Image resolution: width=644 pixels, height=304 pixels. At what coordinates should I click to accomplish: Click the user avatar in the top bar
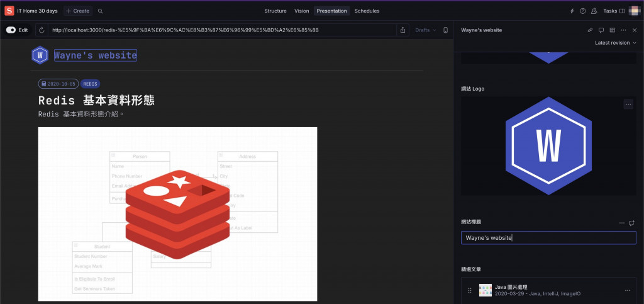click(x=635, y=11)
